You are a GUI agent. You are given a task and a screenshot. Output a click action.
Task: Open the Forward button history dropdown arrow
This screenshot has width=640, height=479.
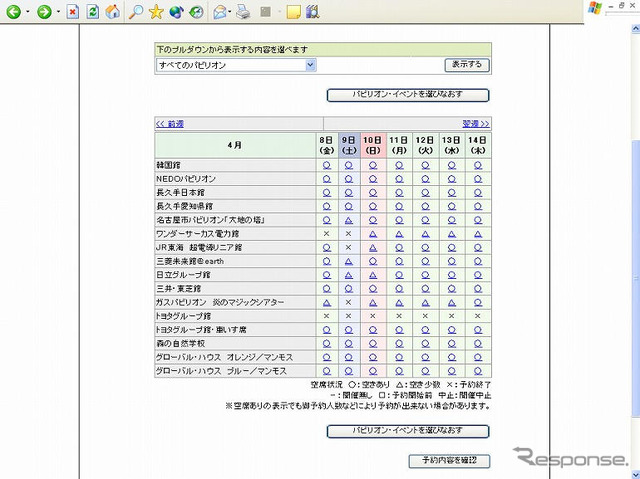58,12
